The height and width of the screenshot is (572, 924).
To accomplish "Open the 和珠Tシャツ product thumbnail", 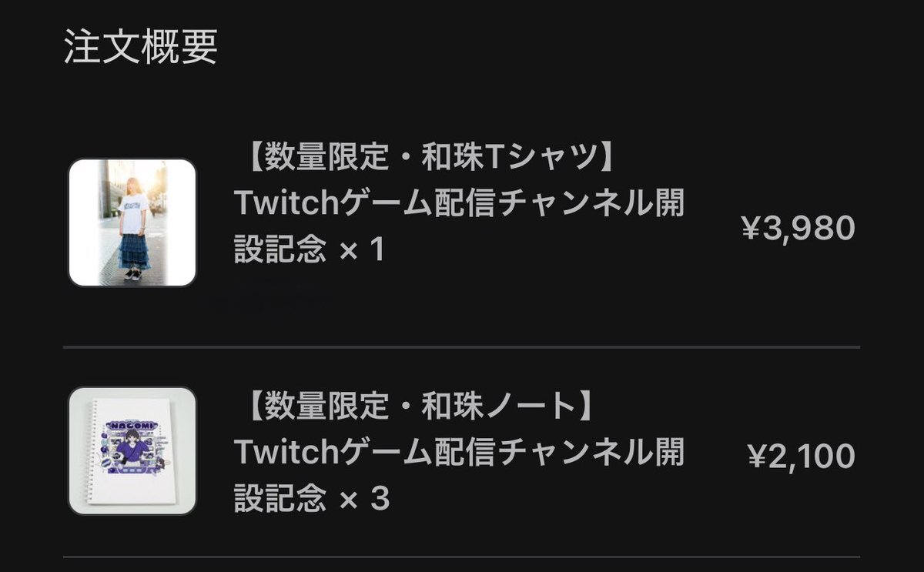I will pos(132,222).
